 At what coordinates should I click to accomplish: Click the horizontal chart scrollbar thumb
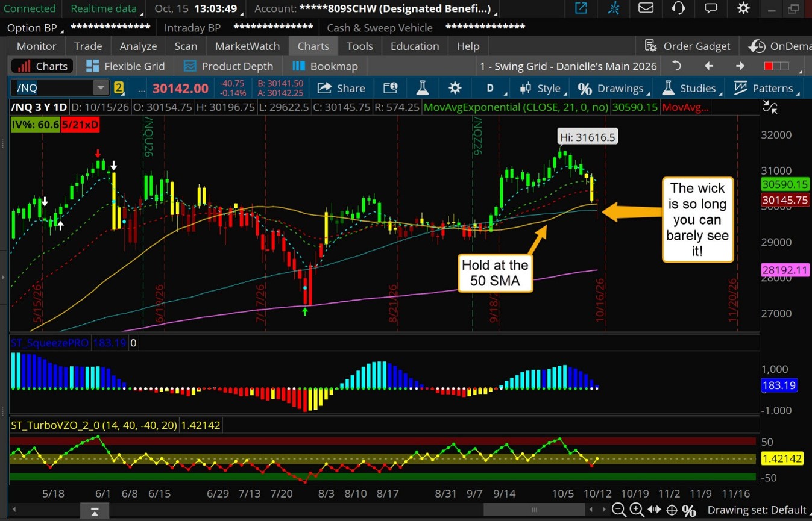533,510
